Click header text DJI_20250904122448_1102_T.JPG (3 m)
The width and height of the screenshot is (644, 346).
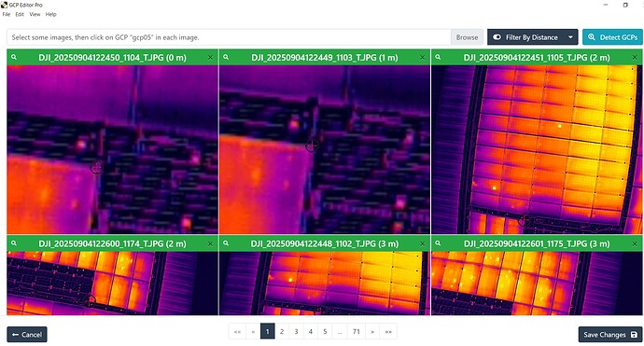(325, 243)
